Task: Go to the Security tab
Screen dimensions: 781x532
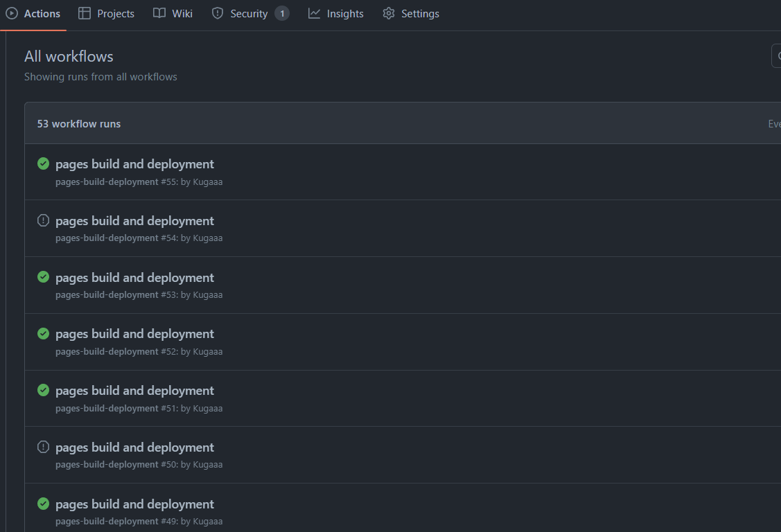Action: click(x=250, y=13)
